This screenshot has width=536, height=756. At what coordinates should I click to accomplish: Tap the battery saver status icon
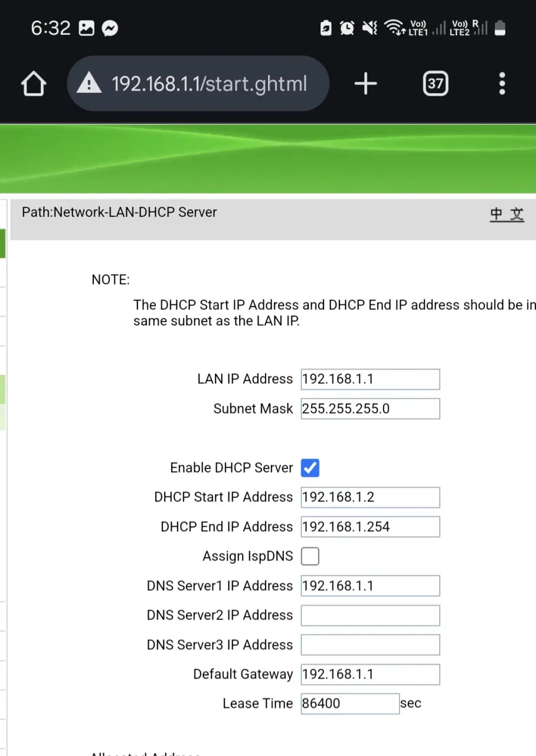coord(326,28)
